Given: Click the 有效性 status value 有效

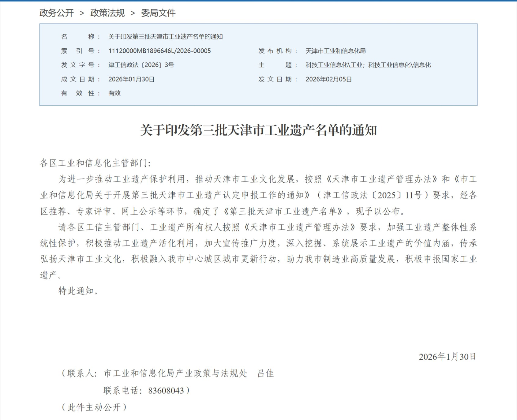Looking at the screenshot, I should coord(114,93).
